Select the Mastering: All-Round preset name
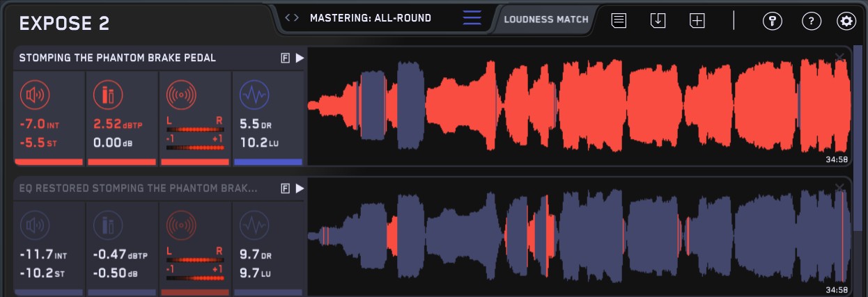Image resolution: width=868 pixels, height=297 pixels. coord(370,18)
